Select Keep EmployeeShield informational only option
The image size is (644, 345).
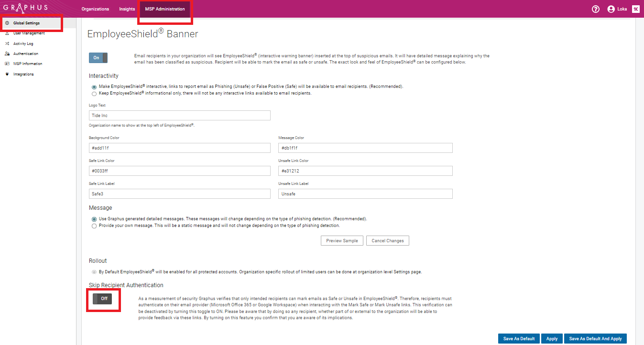pos(94,94)
